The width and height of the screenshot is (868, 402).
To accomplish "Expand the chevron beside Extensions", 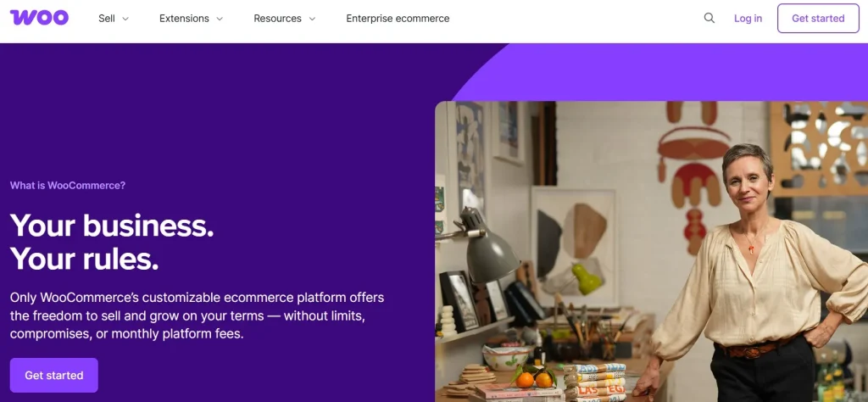I will 220,19.
